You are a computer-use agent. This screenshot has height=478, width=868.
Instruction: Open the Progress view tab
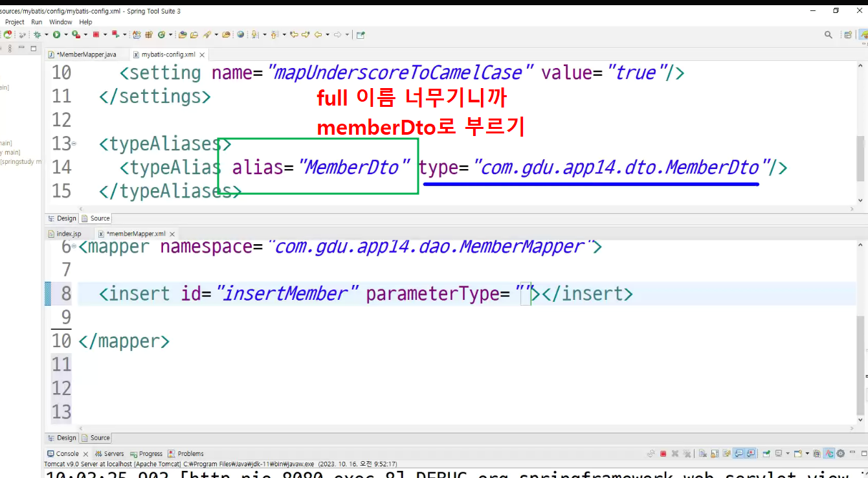(x=146, y=453)
